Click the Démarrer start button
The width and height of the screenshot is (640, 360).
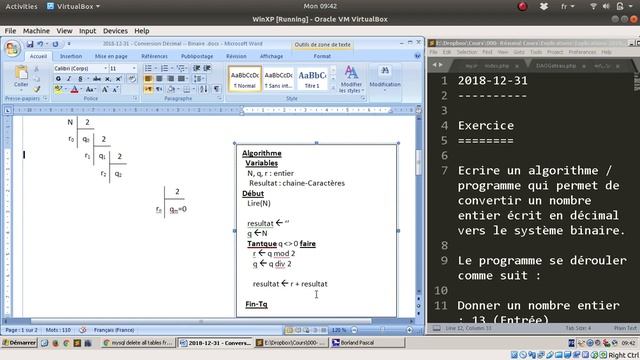coord(19,343)
